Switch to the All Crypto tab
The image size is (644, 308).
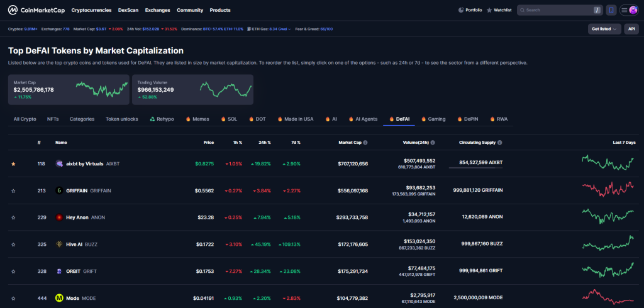click(25, 119)
